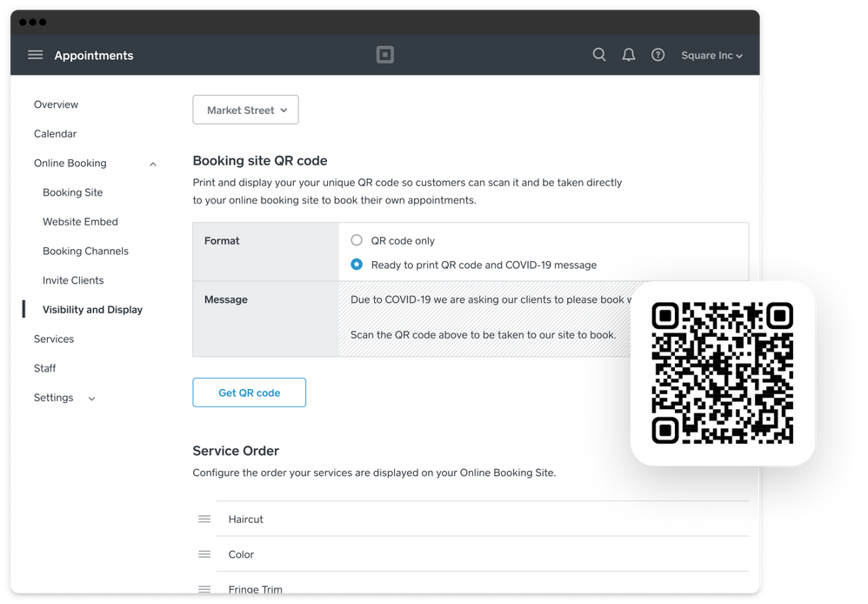
Task: Click the Square logo in header
Action: 385,55
